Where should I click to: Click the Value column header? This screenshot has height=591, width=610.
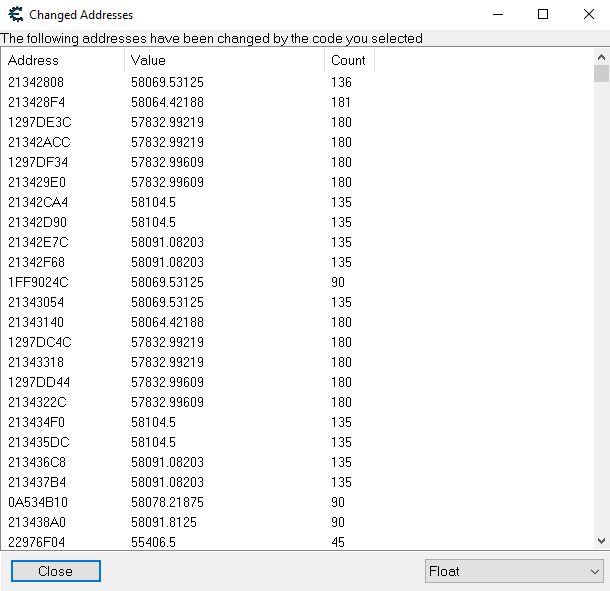(x=225, y=60)
